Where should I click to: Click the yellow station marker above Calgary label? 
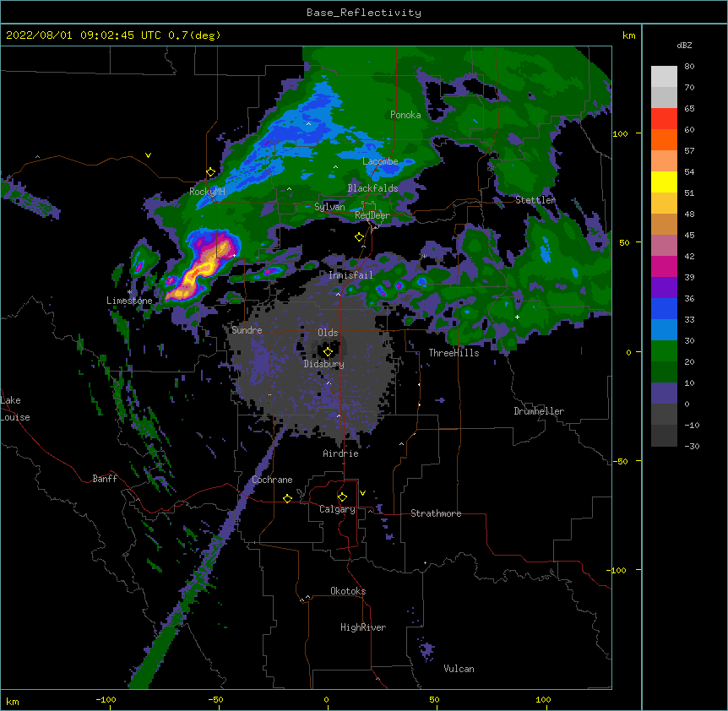[x=342, y=497]
